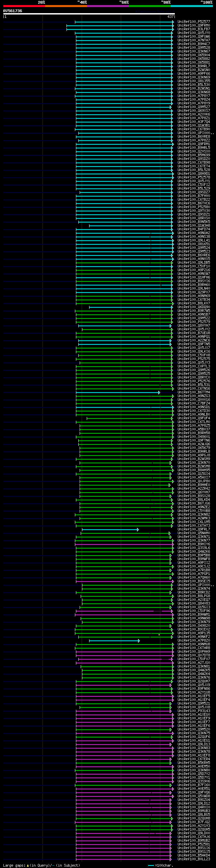Open the UniRef100_B0LL23 last entry
The image size is (216, 868).
[x=194, y=859]
